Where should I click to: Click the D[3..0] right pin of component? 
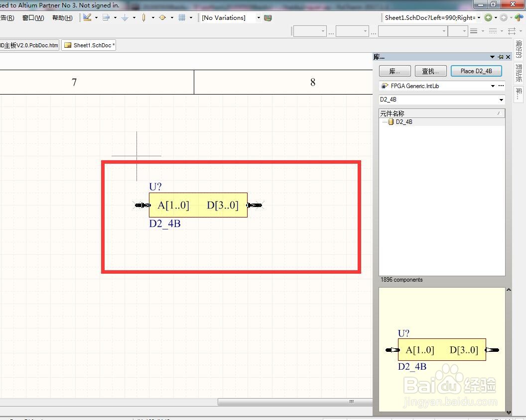[x=255, y=205]
